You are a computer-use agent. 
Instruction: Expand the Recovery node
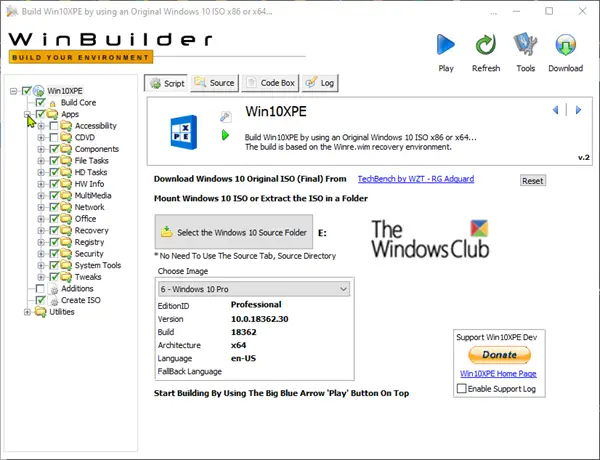pos(41,230)
